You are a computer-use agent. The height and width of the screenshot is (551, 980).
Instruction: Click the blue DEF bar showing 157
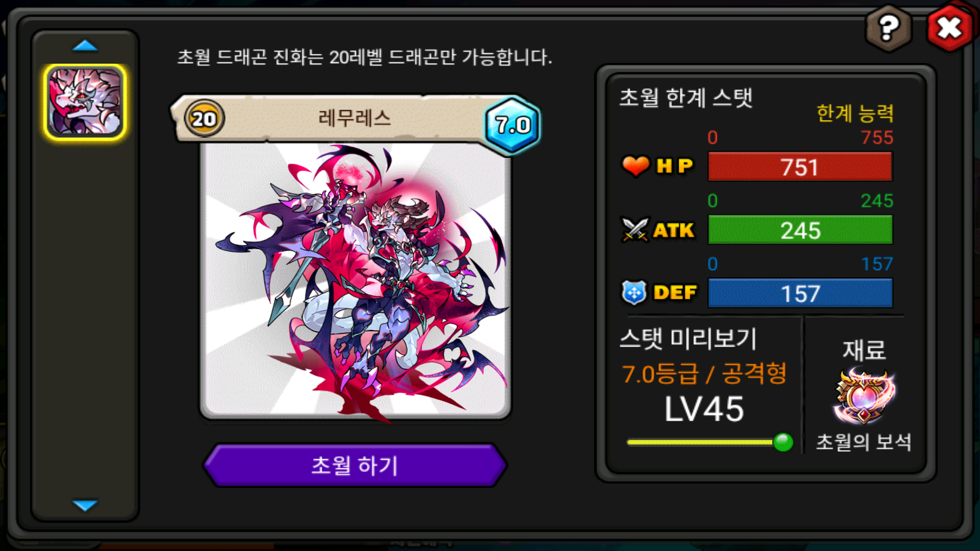800,293
